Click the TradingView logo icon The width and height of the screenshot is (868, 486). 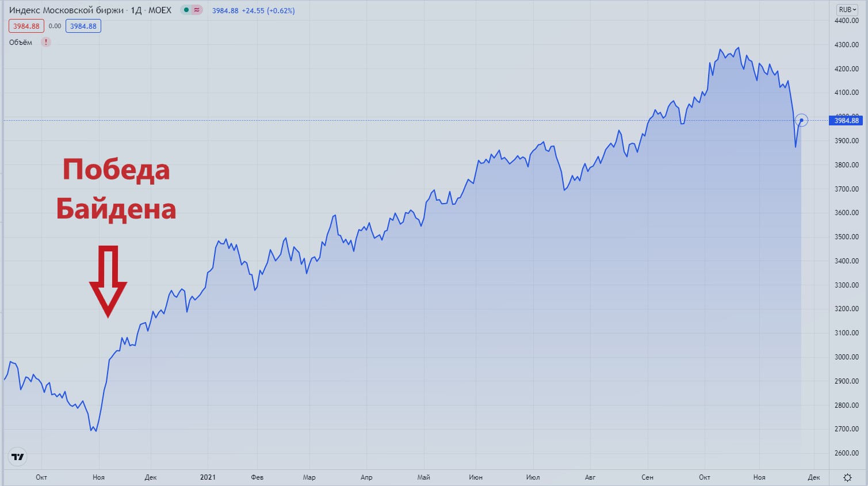pos(18,457)
